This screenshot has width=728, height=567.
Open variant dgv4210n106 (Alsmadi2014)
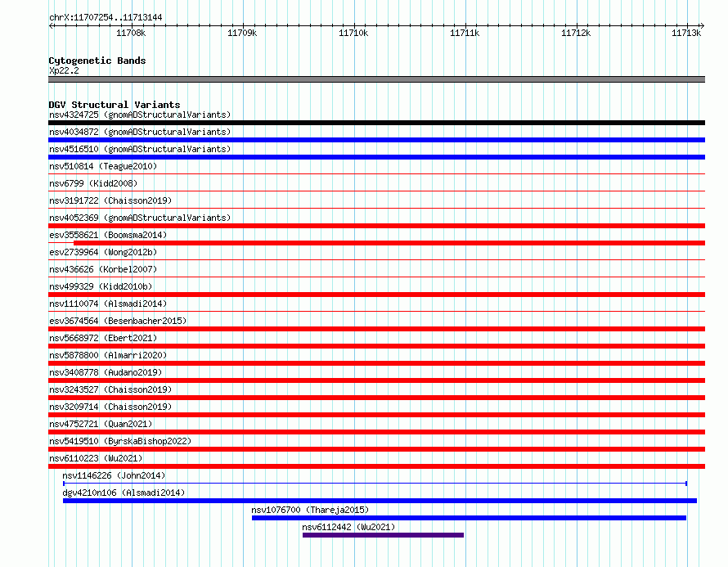(124, 493)
